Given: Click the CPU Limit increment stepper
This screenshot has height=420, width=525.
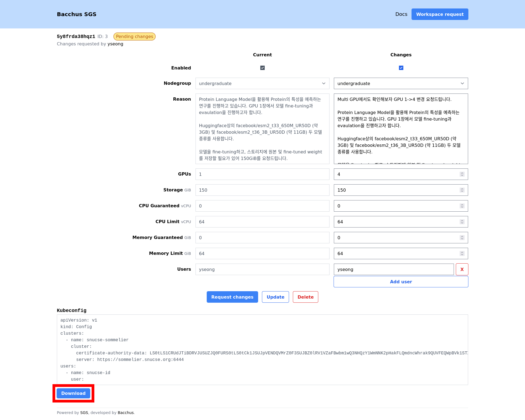Looking at the screenshot, I should coord(462,220).
